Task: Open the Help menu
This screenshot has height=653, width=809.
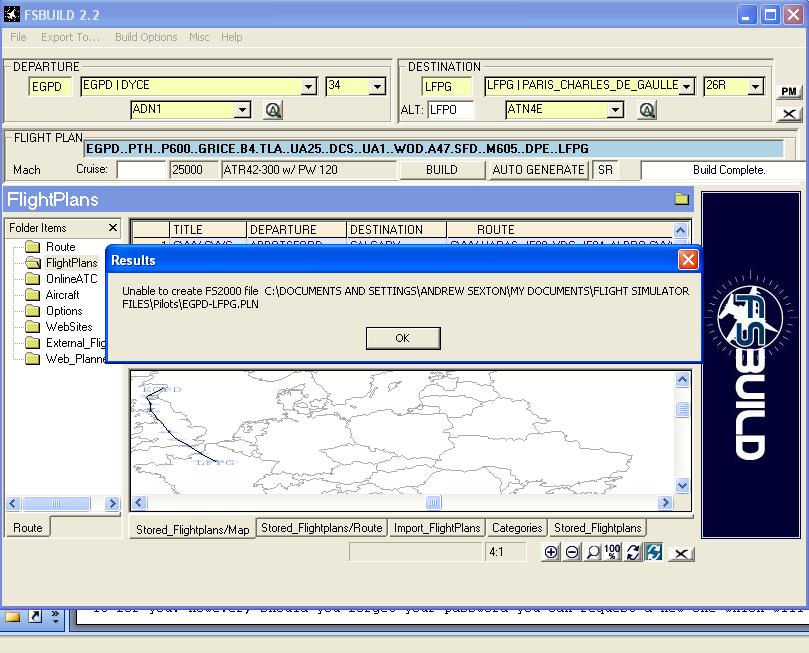Action: pyautogui.click(x=232, y=37)
